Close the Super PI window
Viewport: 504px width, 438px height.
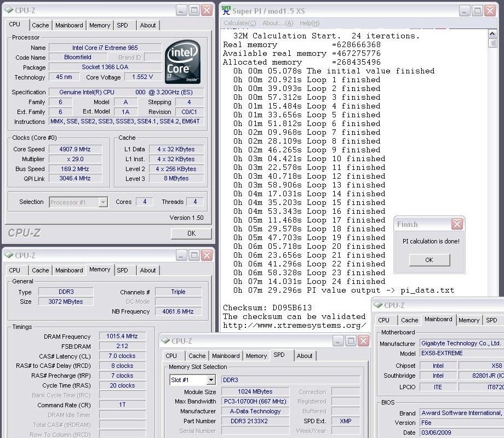[x=490, y=11]
